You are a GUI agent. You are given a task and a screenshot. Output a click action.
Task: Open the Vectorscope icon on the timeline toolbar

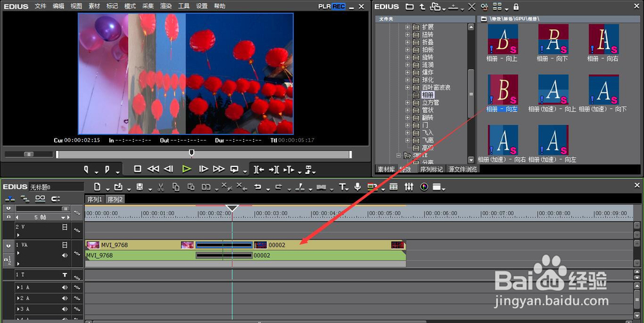tap(424, 187)
